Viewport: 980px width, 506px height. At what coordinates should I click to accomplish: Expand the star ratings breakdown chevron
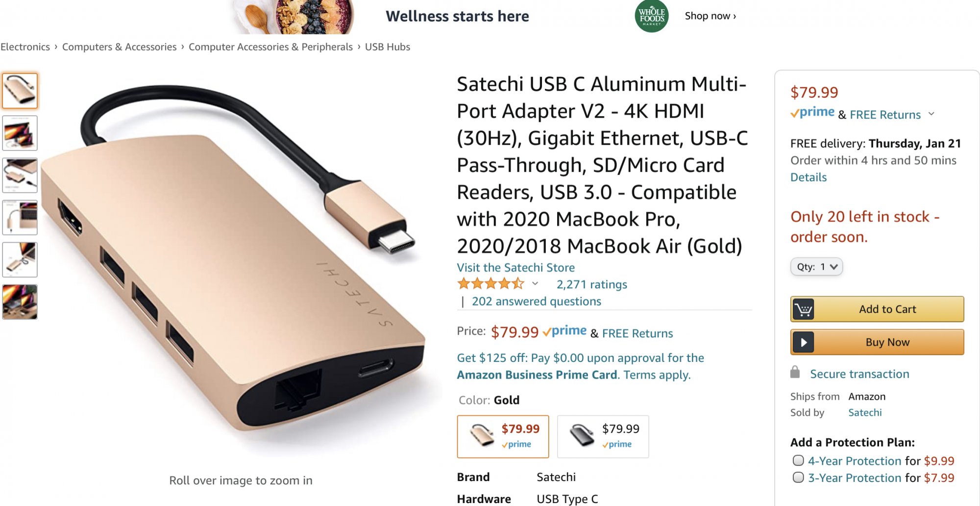click(535, 284)
